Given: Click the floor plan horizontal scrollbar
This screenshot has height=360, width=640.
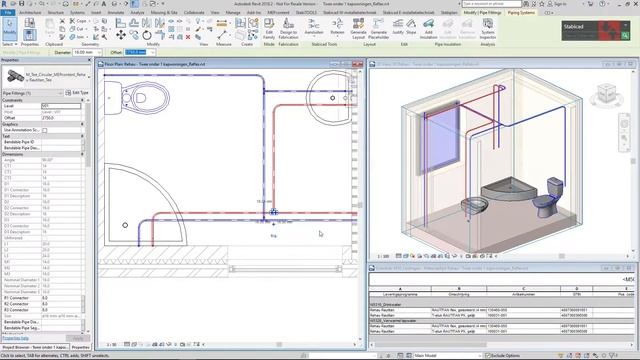Looking at the screenshot, I should [x=279, y=344].
